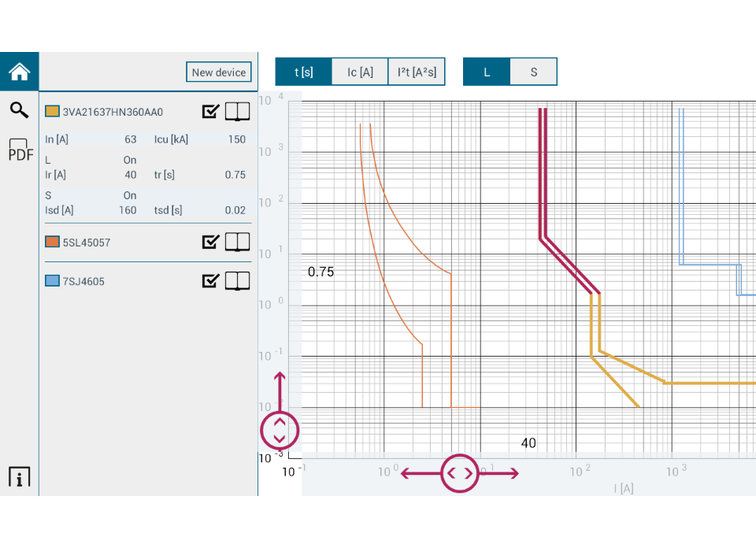Open the book icon next to 7SJ4605

pyautogui.click(x=237, y=280)
